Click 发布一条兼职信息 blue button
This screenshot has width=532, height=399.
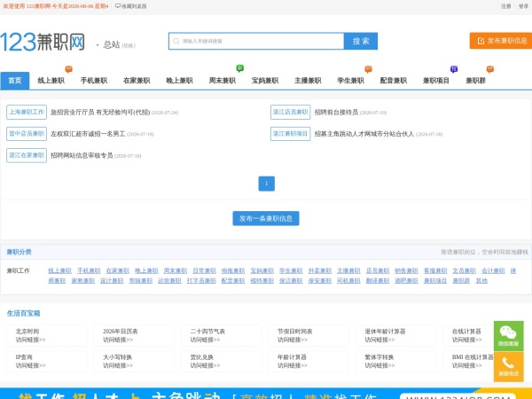pyautogui.click(x=266, y=218)
